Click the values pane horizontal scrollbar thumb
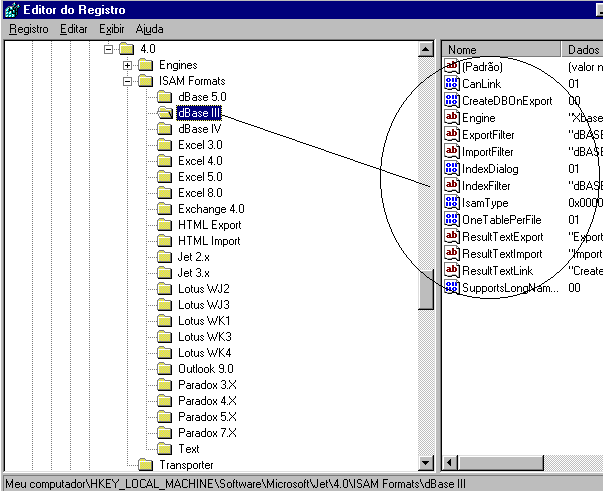Screen dimensions: 603x491 (500, 462)
